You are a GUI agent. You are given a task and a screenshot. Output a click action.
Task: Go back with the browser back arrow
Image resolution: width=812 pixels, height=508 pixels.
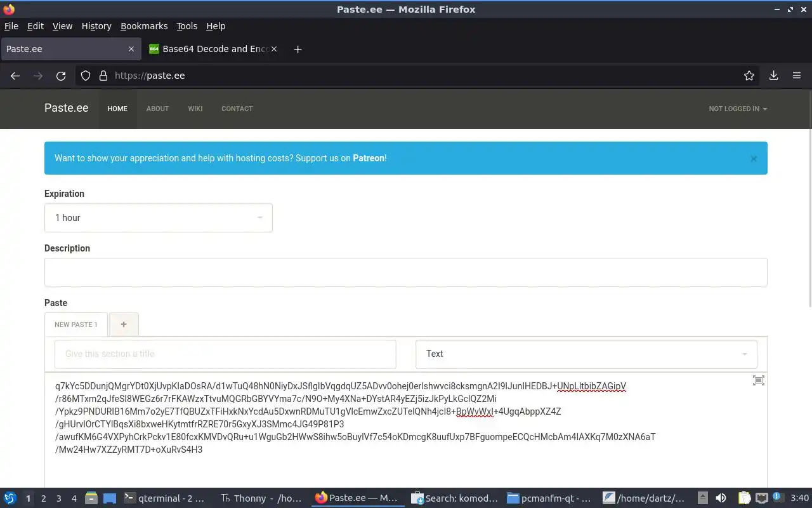(x=15, y=76)
